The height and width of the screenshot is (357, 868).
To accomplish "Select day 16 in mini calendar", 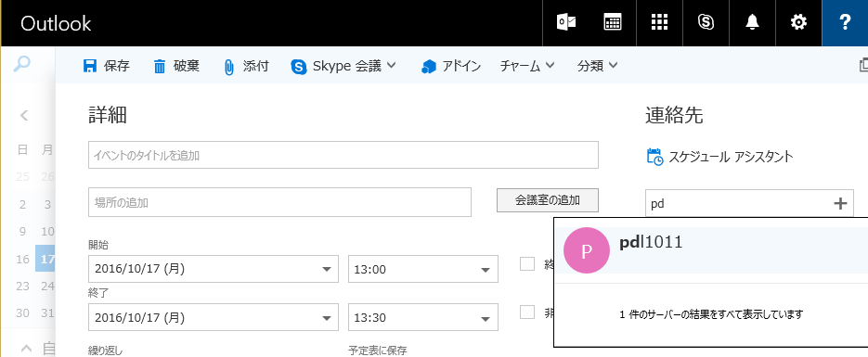I will point(22,259).
